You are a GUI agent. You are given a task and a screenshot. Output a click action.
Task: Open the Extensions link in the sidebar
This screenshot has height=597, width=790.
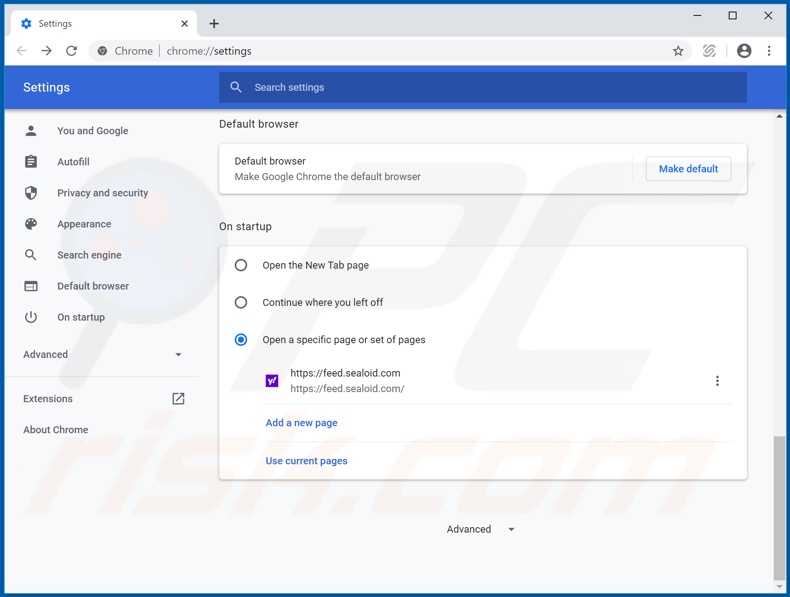[x=48, y=399]
